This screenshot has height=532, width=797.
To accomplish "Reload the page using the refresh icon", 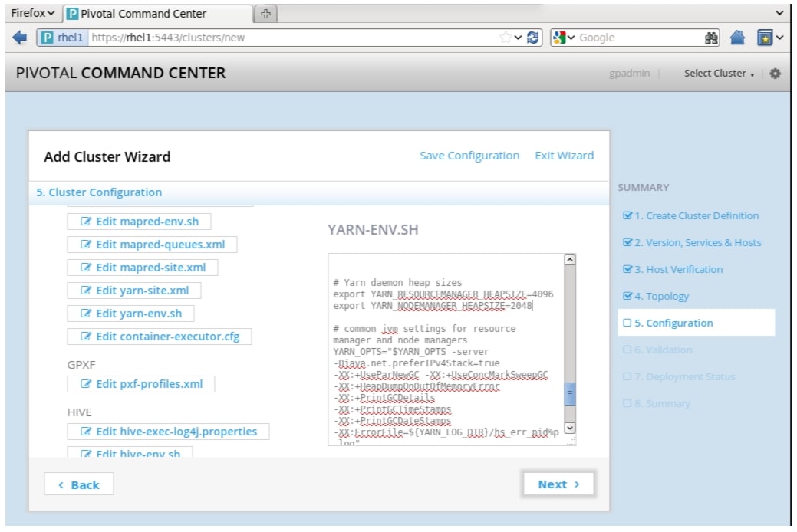I will coord(532,37).
